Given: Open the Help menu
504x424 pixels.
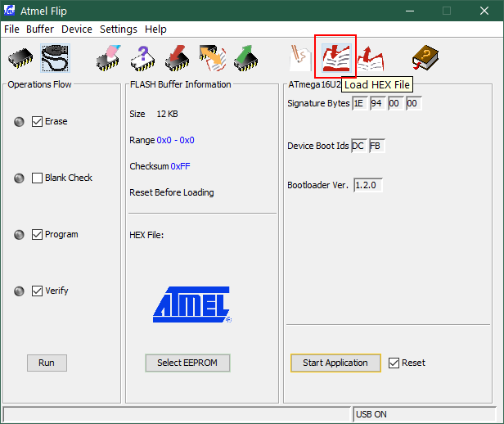Looking at the screenshot, I should (x=155, y=29).
